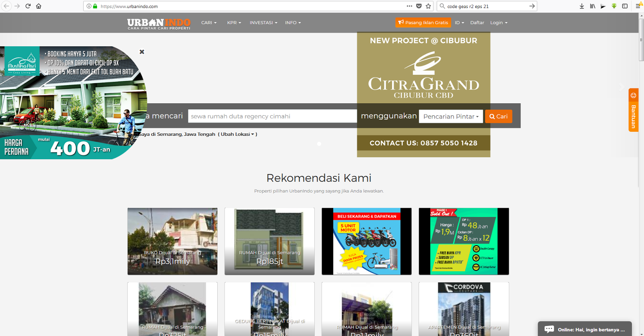Click the scrollbar up arrow
The image size is (644, 336).
point(641,16)
